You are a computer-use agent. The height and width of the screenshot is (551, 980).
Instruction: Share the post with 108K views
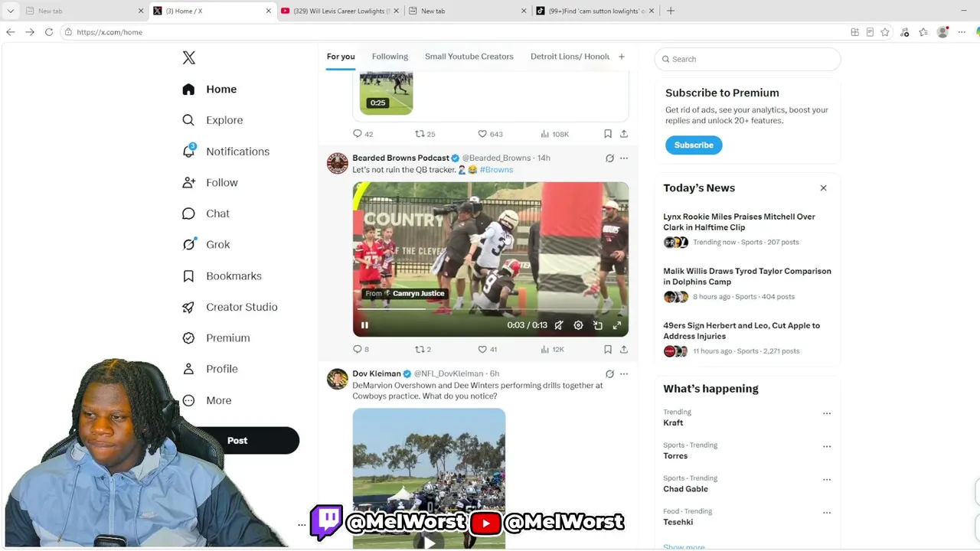pos(624,134)
